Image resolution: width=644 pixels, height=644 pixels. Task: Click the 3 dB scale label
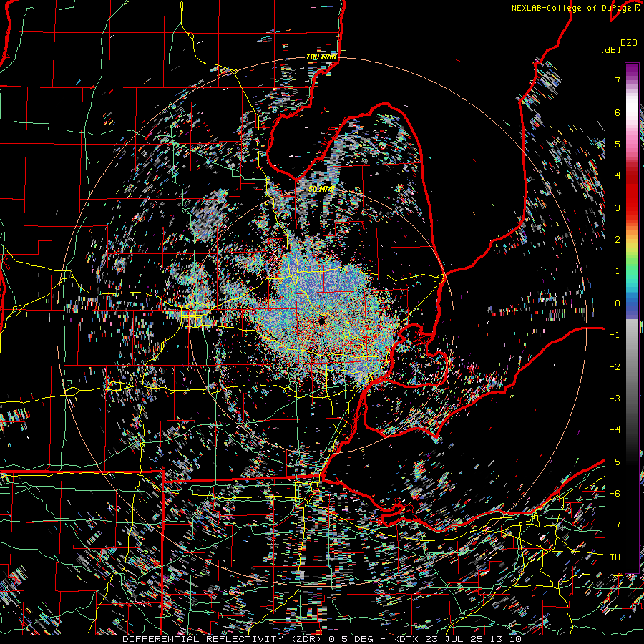click(618, 208)
